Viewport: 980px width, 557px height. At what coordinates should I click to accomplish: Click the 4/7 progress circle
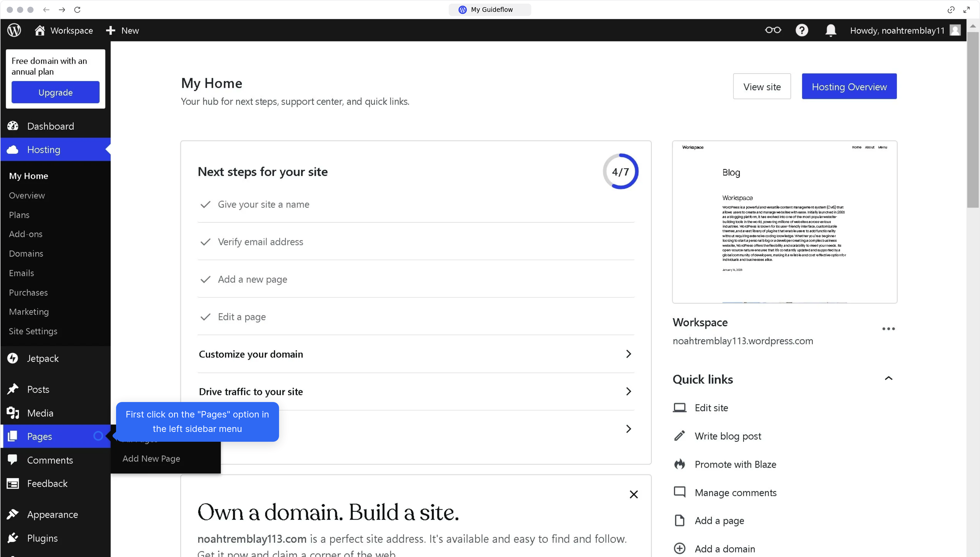pyautogui.click(x=620, y=171)
